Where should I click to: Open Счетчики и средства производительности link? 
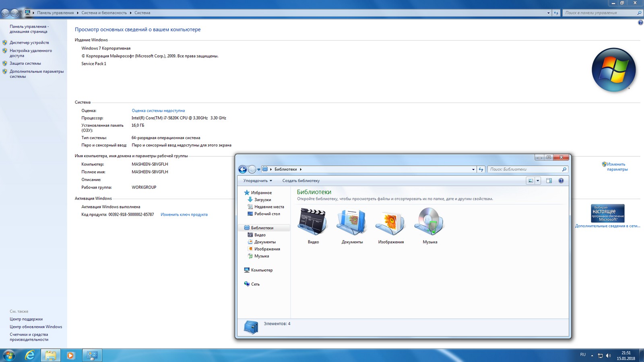[x=29, y=337]
